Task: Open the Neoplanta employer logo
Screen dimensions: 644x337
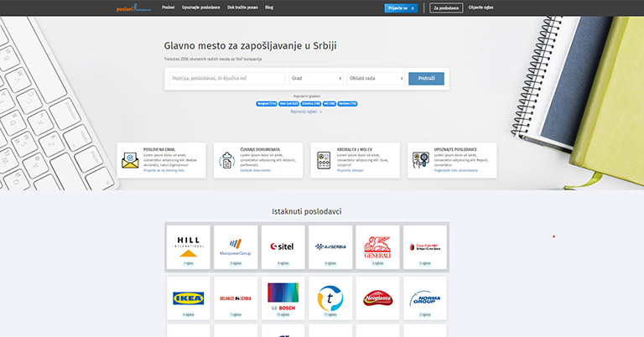Action: point(377,298)
